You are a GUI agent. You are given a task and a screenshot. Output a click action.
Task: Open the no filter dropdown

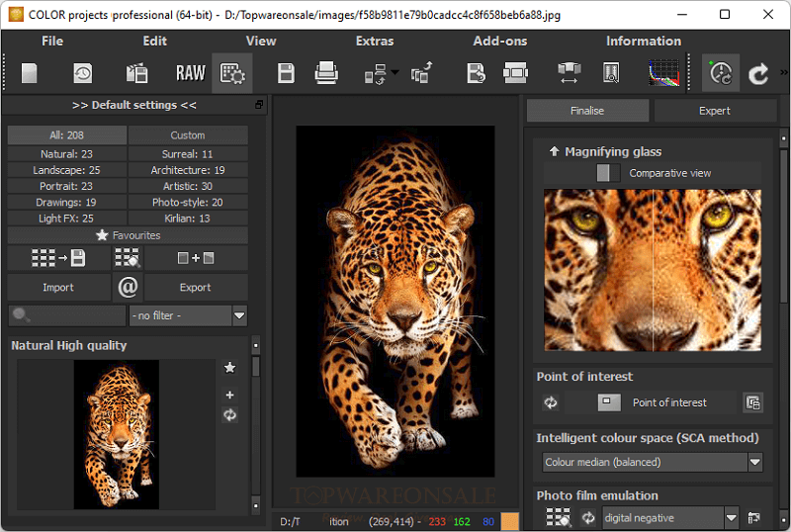point(188,315)
